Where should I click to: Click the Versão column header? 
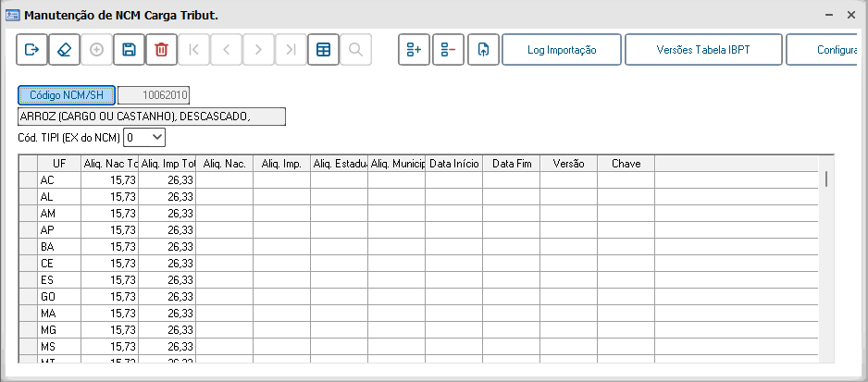(x=568, y=164)
